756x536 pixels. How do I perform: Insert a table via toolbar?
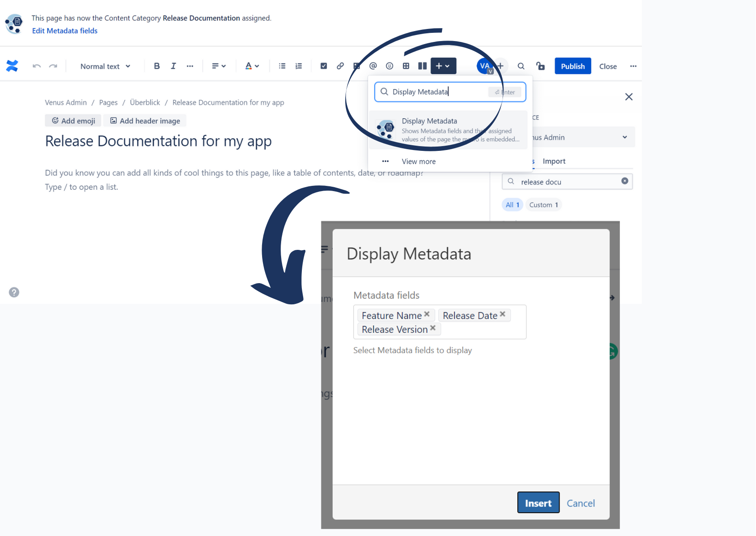pos(406,66)
